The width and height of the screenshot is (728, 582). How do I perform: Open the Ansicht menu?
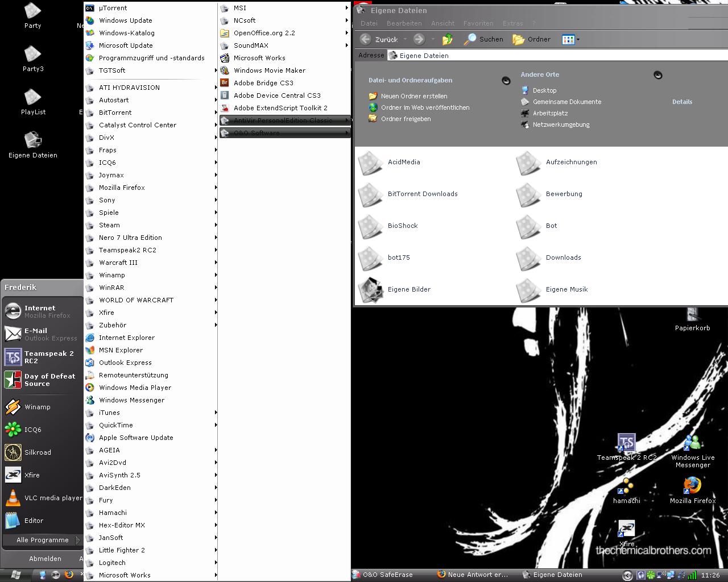click(x=442, y=23)
